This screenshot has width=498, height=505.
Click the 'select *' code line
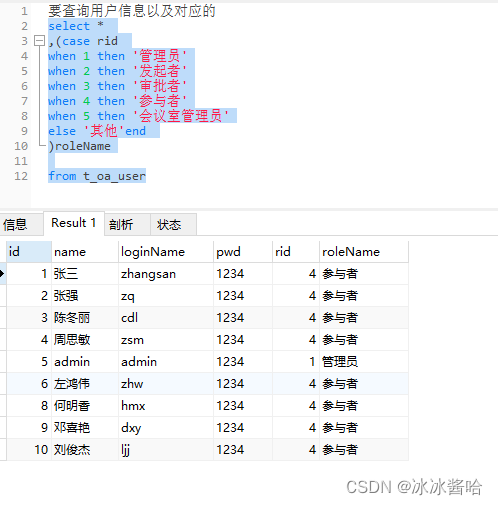[x=76, y=26]
